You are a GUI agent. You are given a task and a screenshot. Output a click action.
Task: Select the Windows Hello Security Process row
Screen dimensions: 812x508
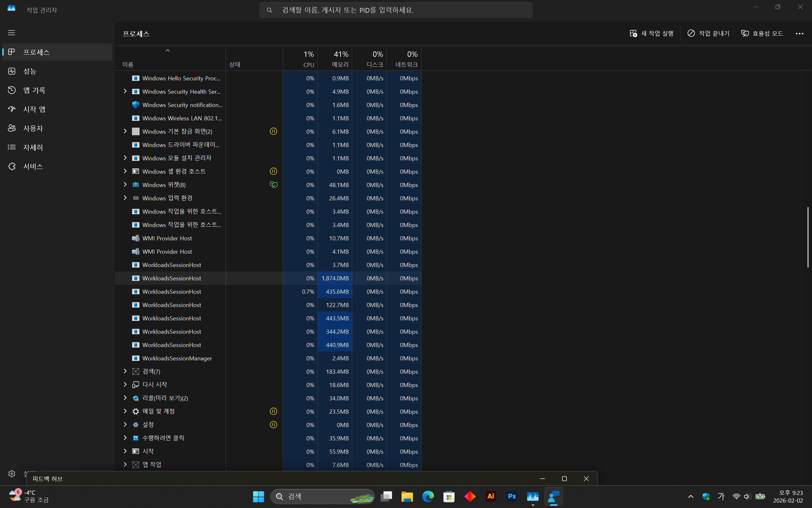[268, 78]
